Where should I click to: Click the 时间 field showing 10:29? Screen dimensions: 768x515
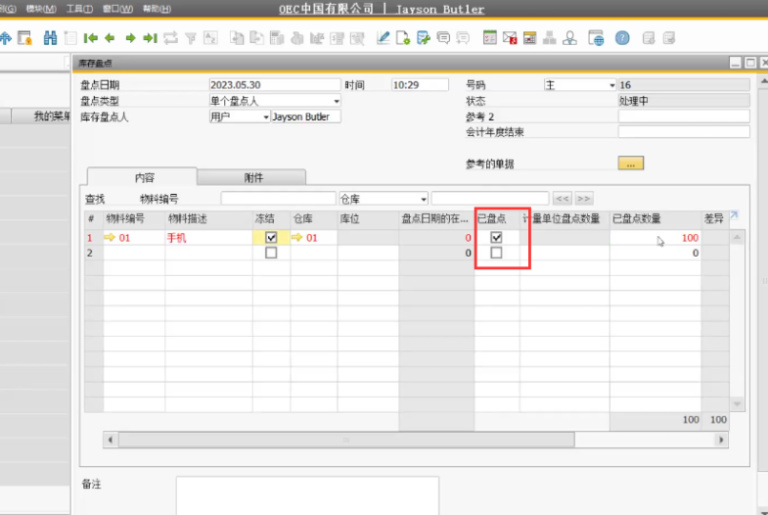click(420, 85)
